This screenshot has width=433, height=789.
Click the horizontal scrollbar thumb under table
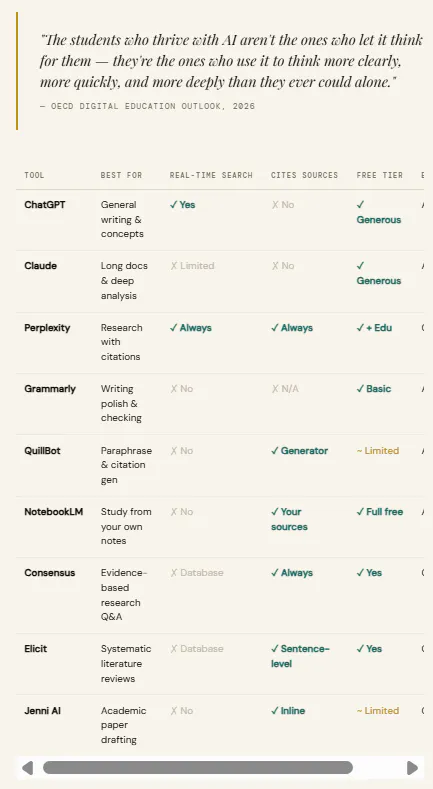(x=198, y=768)
